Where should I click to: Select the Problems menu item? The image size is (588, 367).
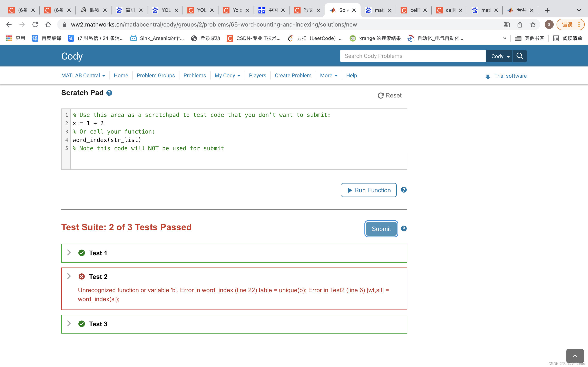(194, 75)
